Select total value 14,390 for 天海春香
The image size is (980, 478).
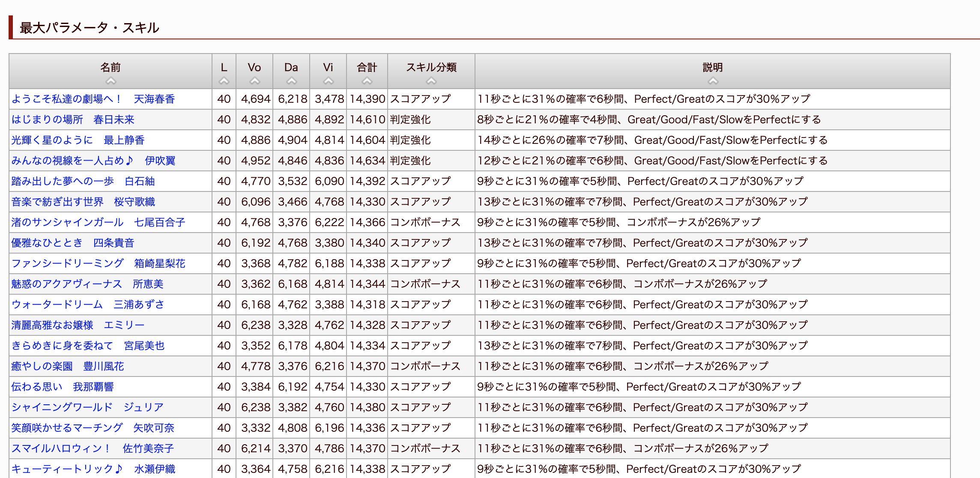tap(367, 99)
